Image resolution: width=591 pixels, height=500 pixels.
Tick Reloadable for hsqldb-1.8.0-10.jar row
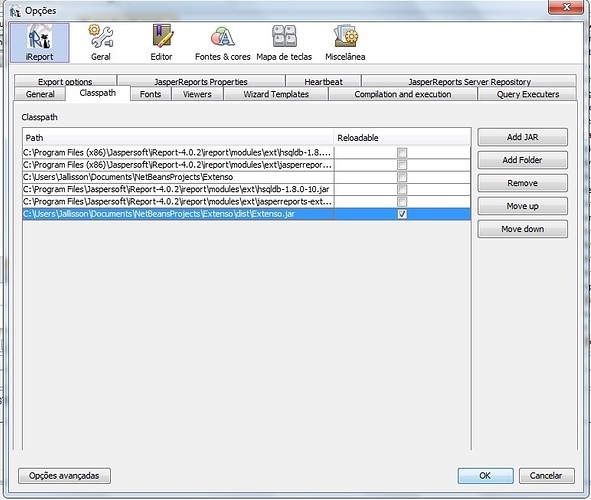pos(402,189)
